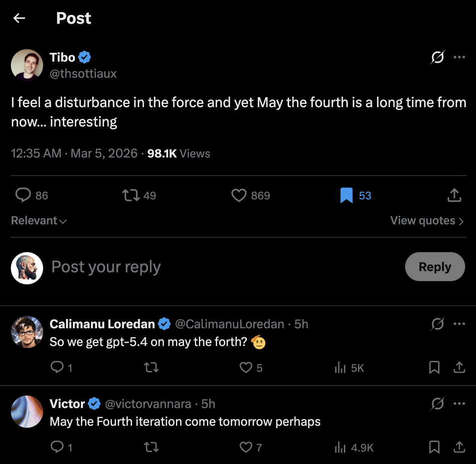Viewport: 476px width, 464px height.
Task: Expand View quotes
Action: 427,221
